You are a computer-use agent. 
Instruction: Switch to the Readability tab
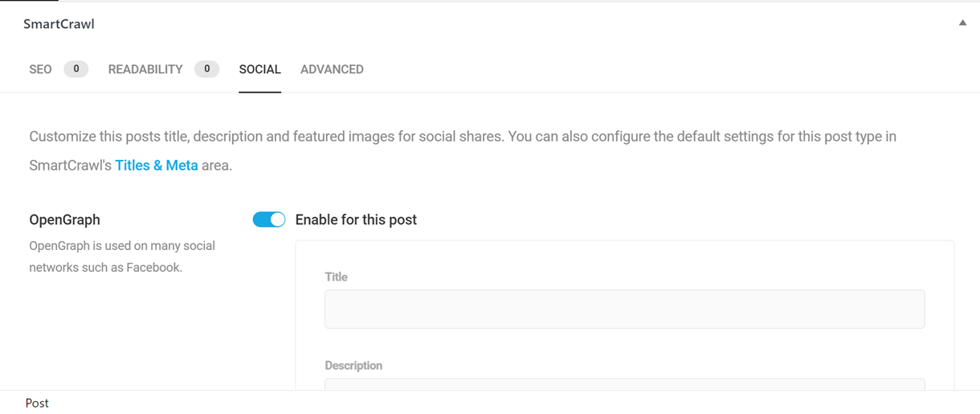pyautogui.click(x=145, y=69)
